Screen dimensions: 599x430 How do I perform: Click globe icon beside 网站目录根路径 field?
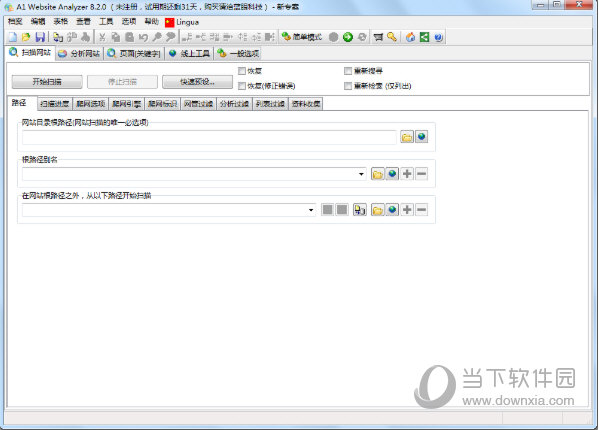(x=421, y=137)
